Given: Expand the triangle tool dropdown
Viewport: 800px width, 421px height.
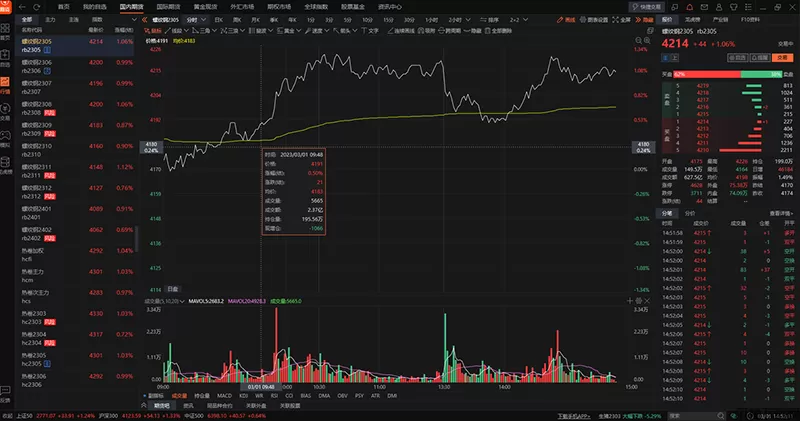Looking at the screenshot, I should pyautogui.click(x=214, y=31).
